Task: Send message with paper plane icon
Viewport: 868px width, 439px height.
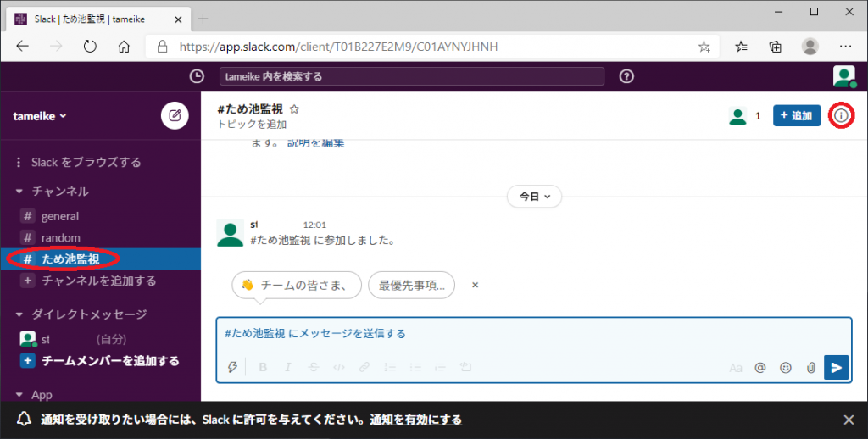Action: pyautogui.click(x=837, y=367)
